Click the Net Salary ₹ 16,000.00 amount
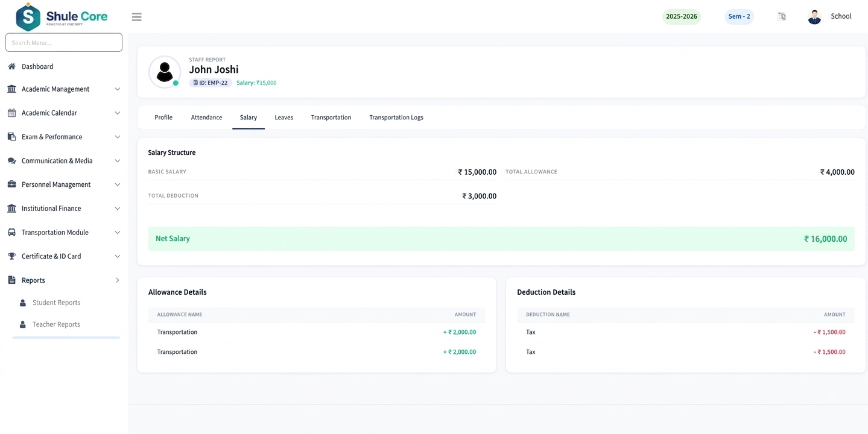The height and width of the screenshot is (434, 868). pos(825,239)
